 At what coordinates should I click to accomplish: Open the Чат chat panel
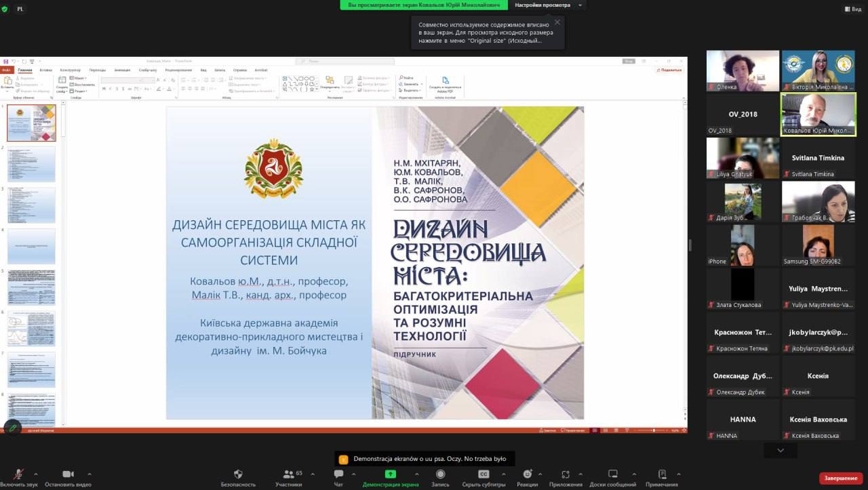pyautogui.click(x=338, y=474)
